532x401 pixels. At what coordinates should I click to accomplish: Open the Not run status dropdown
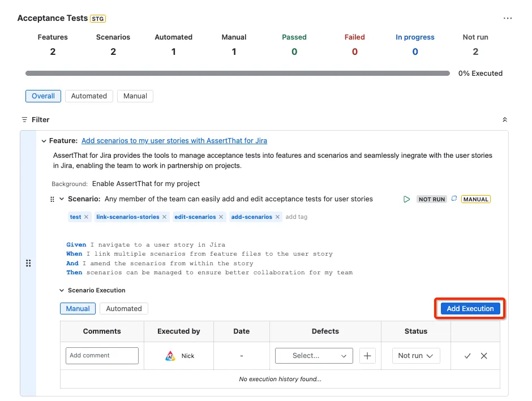point(416,356)
